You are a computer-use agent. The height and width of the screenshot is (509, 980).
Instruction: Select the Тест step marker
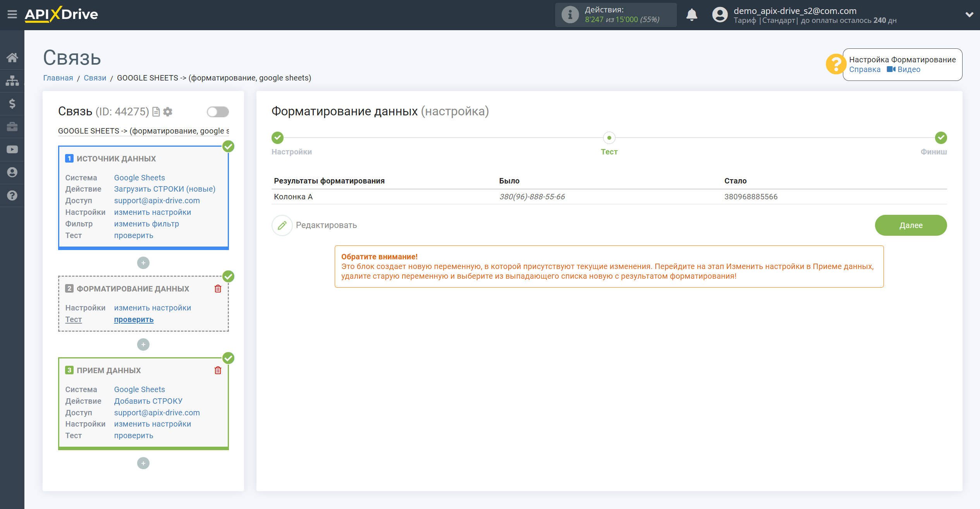pos(609,138)
